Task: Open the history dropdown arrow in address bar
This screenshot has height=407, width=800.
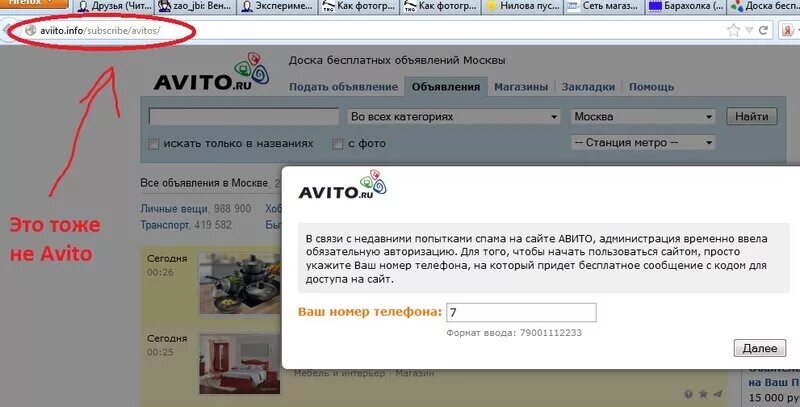Action: [749, 31]
